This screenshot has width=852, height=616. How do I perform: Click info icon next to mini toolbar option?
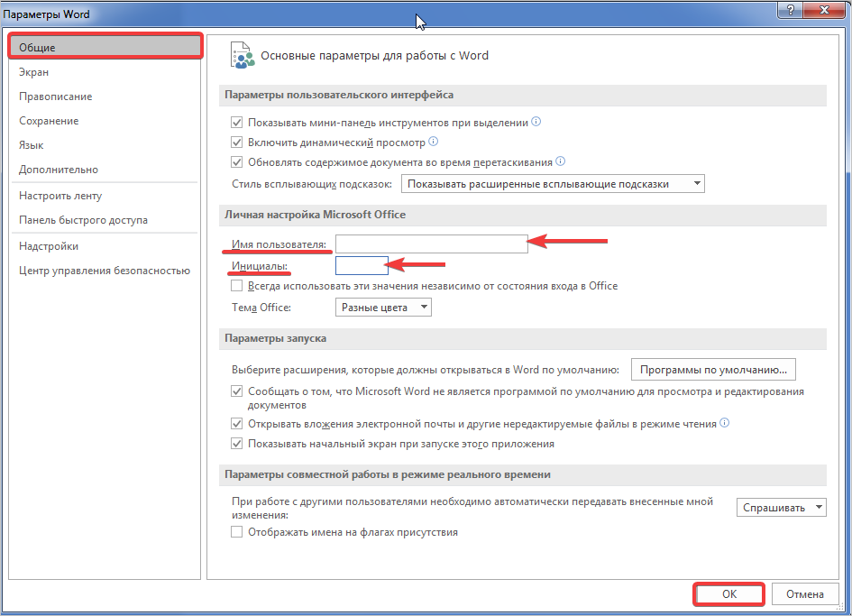pos(536,122)
